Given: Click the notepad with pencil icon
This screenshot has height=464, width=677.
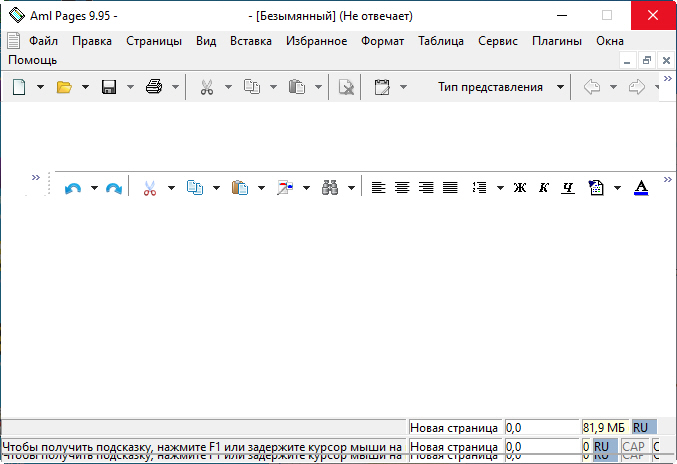Looking at the screenshot, I should pos(382,87).
